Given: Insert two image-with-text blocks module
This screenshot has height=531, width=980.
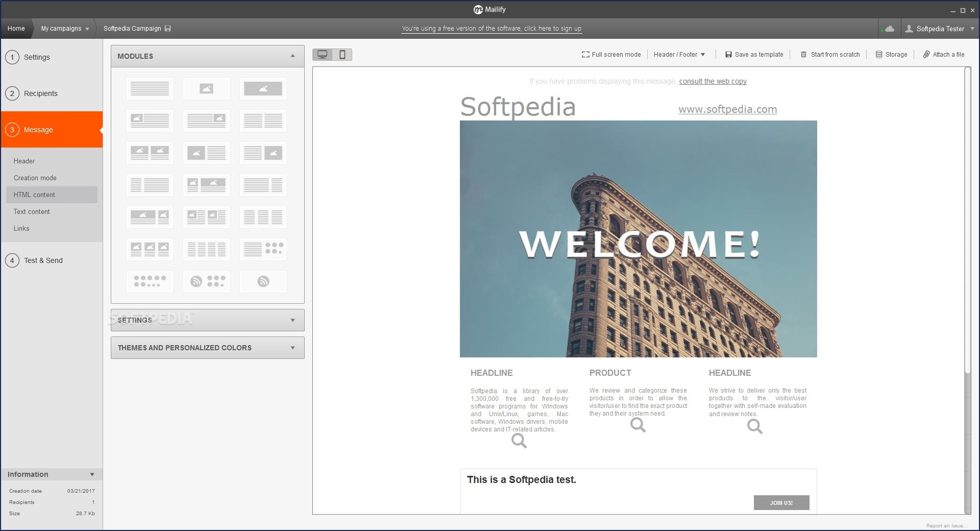Looking at the screenshot, I should 206,217.
